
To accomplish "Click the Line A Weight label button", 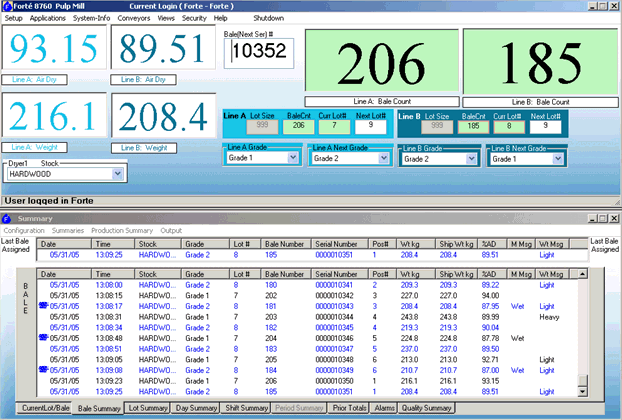I will coord(34,148).
